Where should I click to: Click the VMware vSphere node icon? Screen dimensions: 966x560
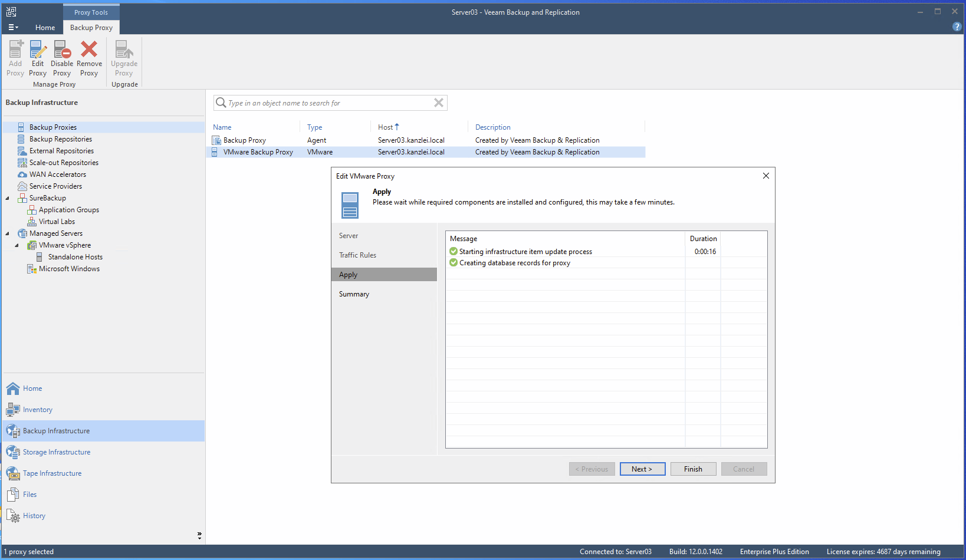click(x=32, y=245)
